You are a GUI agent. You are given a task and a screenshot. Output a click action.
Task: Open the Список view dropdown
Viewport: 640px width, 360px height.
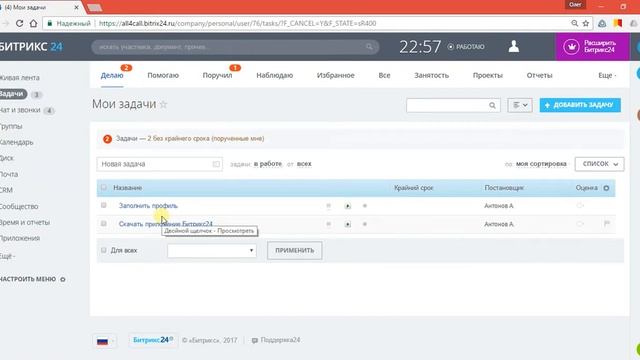coord(599,164)
